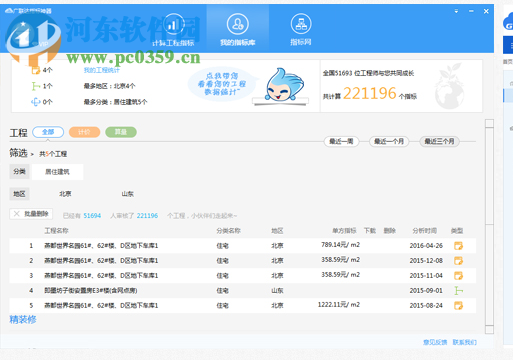Open the 计算工程指标 chart icon

(x=173, y=24)
